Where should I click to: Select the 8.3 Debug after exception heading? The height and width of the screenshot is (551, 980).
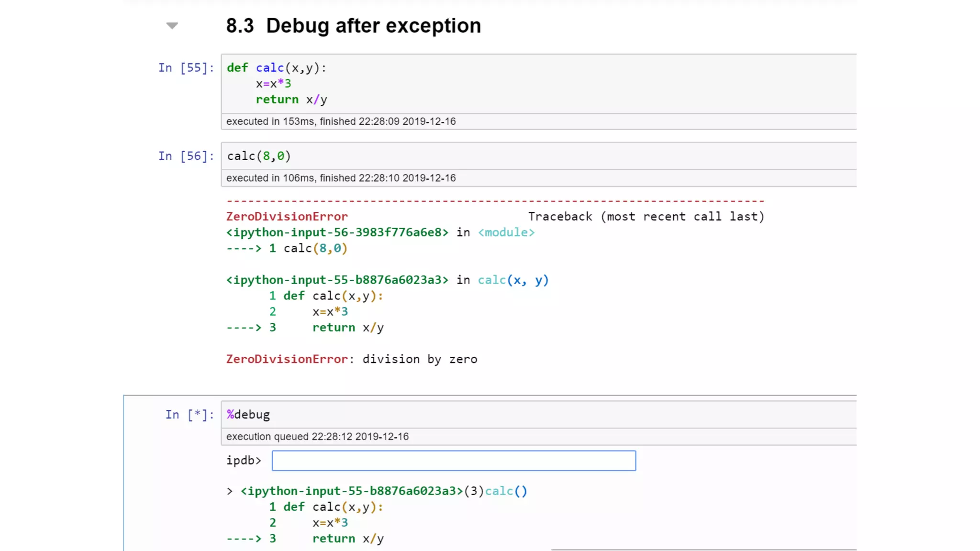pyautogui.click(x=353, y=26)
